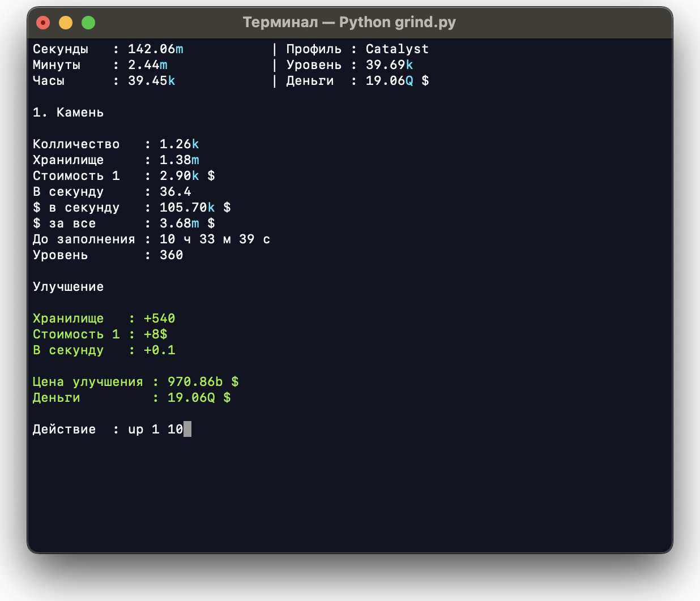The height and width of the screenshot is (601, 700).
Task: Select the "1. Камень" resource heading
Action: tap(68, 113)
